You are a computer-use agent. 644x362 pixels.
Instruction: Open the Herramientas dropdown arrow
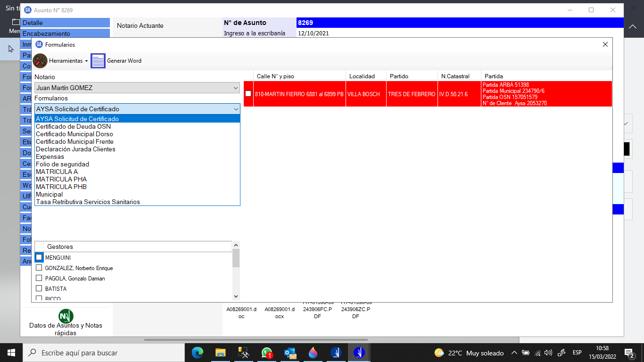click(x=86, y=61)
